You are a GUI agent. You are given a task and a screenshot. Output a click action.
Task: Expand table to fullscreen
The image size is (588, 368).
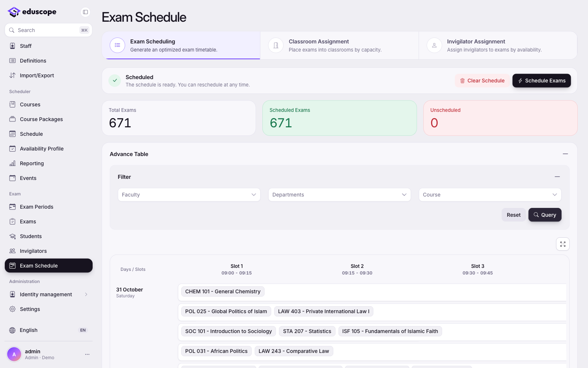[563, 244]
